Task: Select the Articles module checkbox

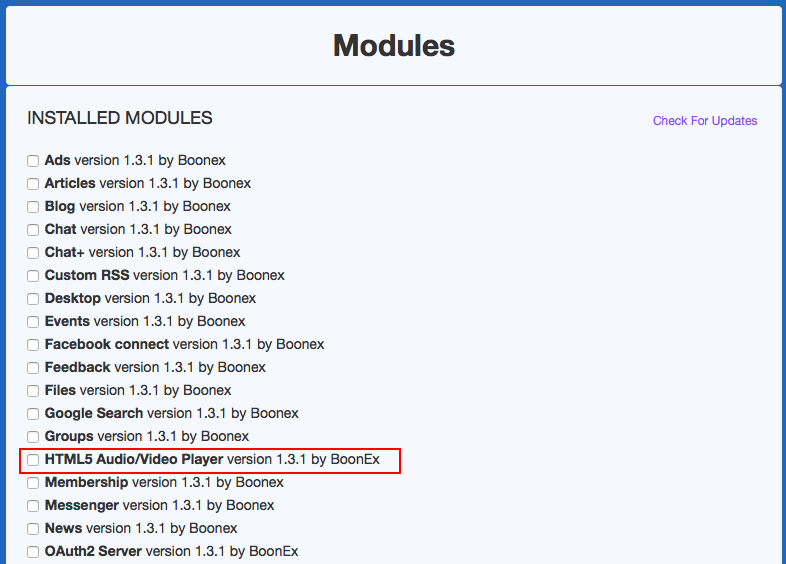Action: pos(33,184)
